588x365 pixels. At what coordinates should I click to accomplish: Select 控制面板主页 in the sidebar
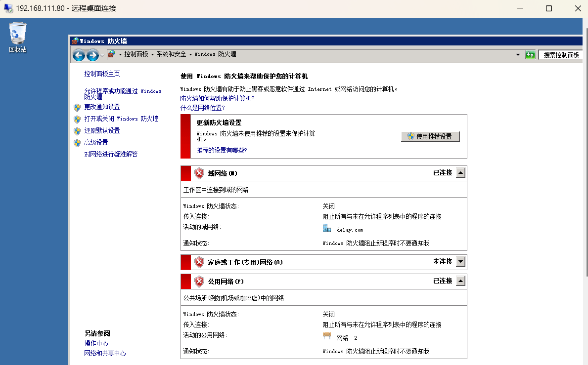click(102, 73)
